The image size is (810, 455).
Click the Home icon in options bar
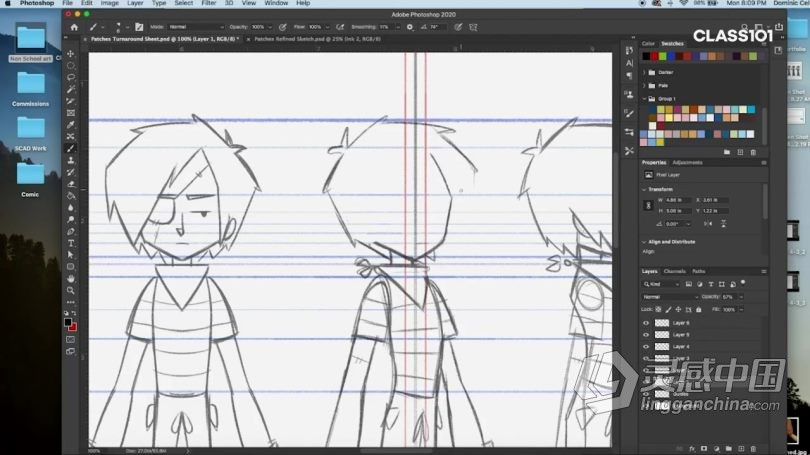point(74,27)
